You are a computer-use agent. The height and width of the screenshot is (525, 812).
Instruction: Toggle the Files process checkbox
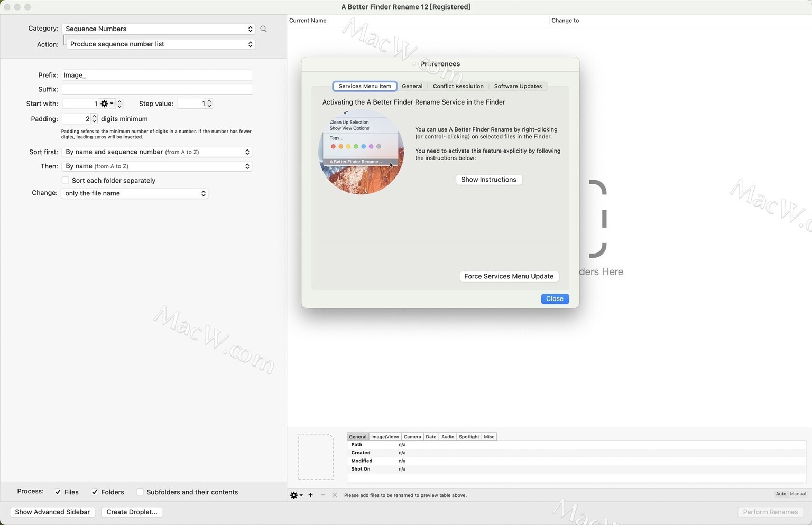point(58,492)
